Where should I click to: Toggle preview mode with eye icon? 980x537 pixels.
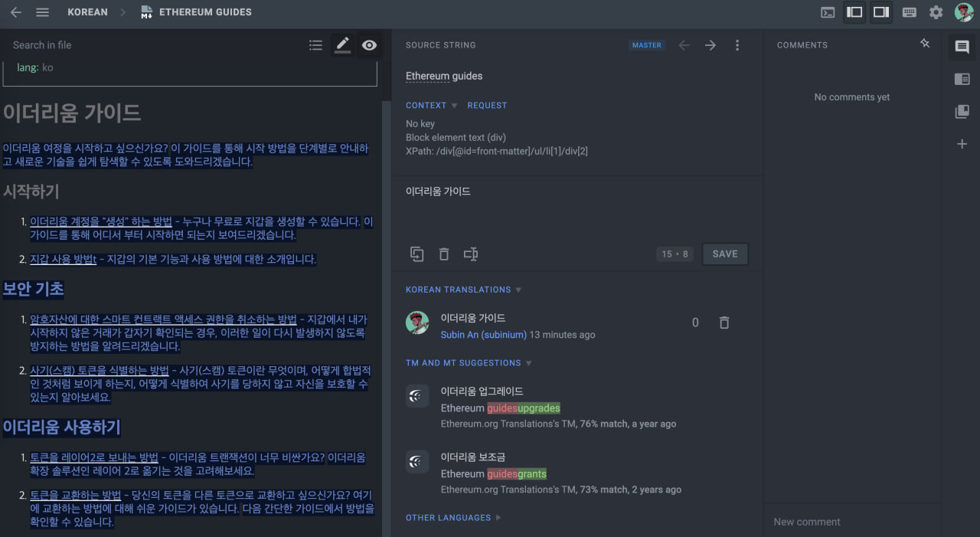click(369, 45)
